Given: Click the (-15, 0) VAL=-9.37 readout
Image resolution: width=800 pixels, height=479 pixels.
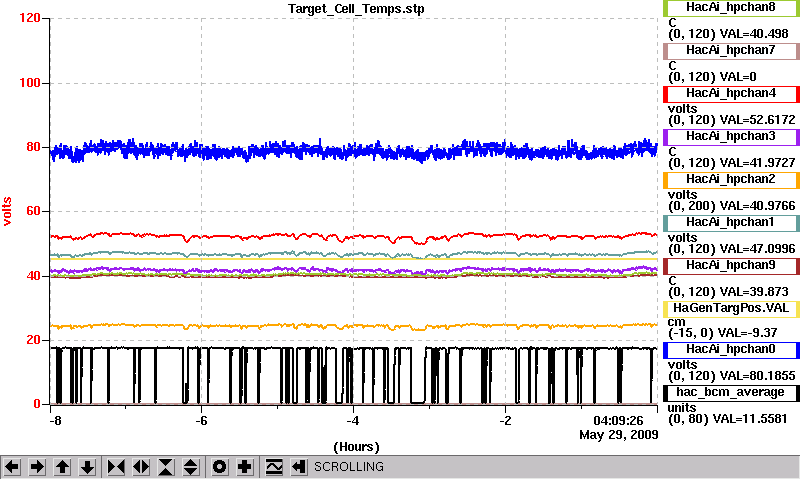Looking at the screenshot, I should coord(722,333).
